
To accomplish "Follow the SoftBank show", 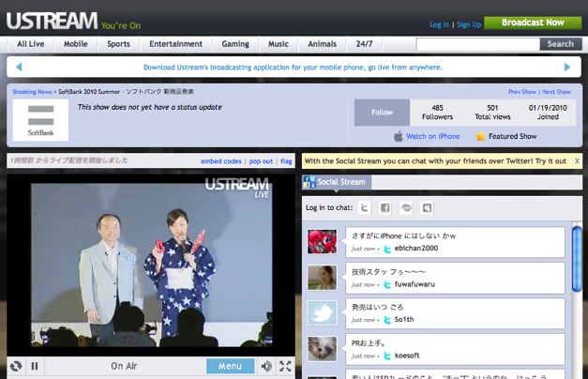I will (382, 113).
